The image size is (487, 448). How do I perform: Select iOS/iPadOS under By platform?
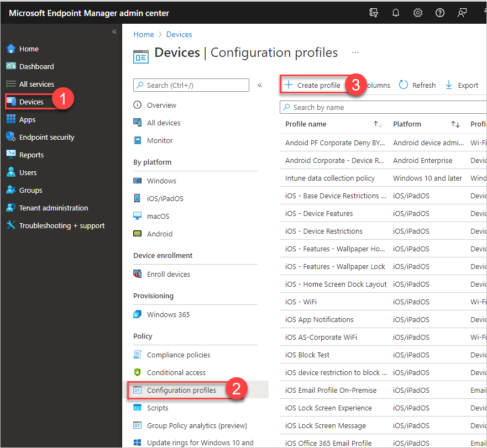(x=159, y=198)
